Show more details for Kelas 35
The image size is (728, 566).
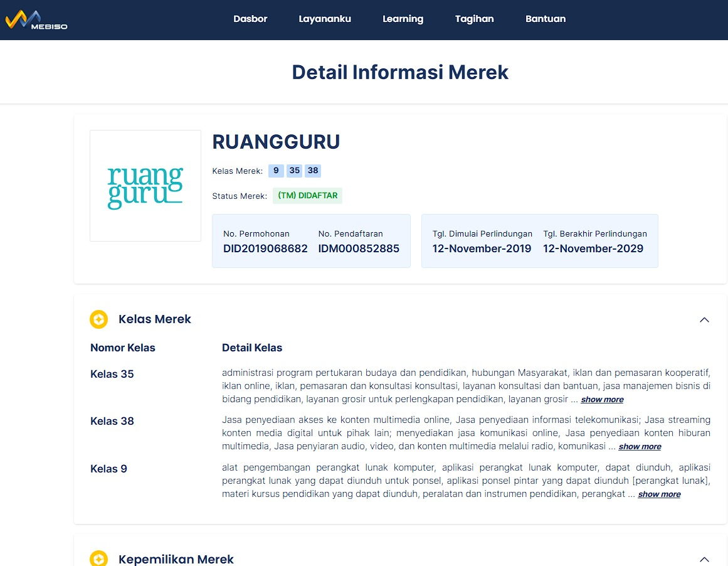coord(602,400)
